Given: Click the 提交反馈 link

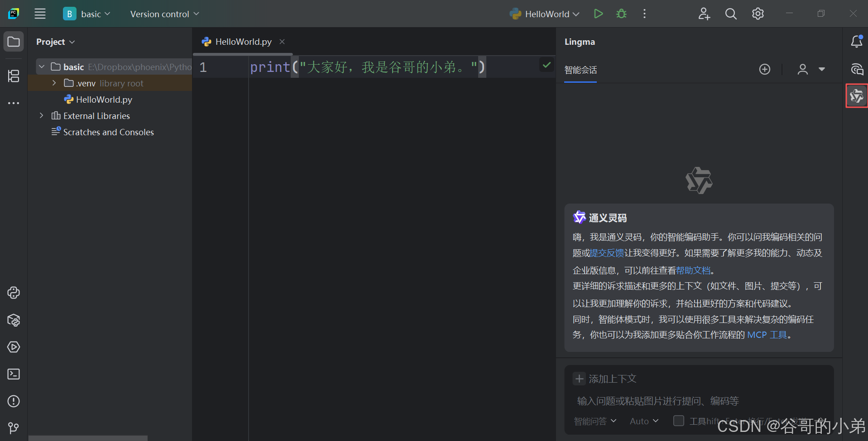Looking at the screenshot, I should pyautogui.click(x=607, y=253).
